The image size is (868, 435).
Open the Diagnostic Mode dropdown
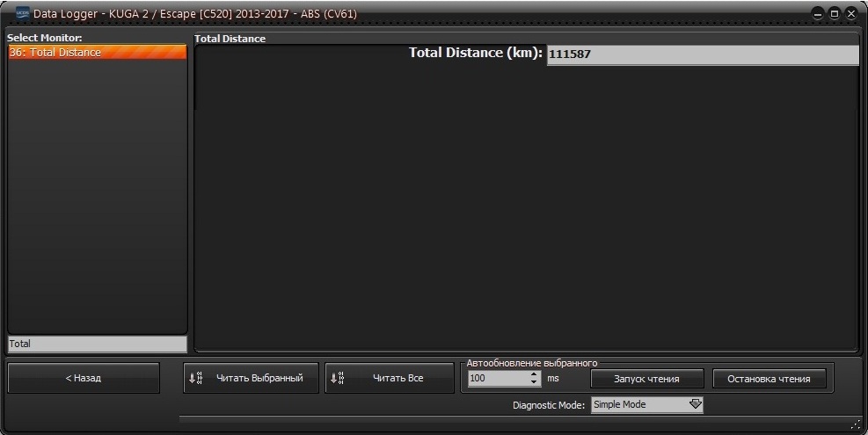coord(646,405)
